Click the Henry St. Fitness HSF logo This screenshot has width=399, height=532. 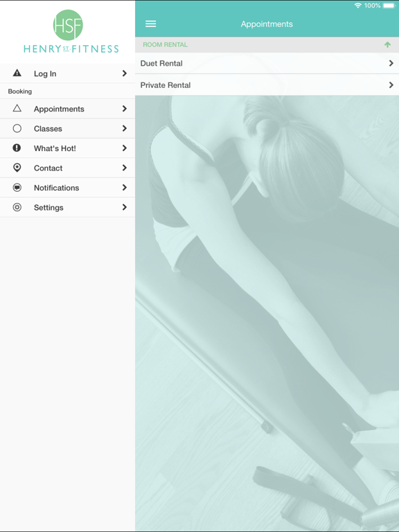[68, 25]
